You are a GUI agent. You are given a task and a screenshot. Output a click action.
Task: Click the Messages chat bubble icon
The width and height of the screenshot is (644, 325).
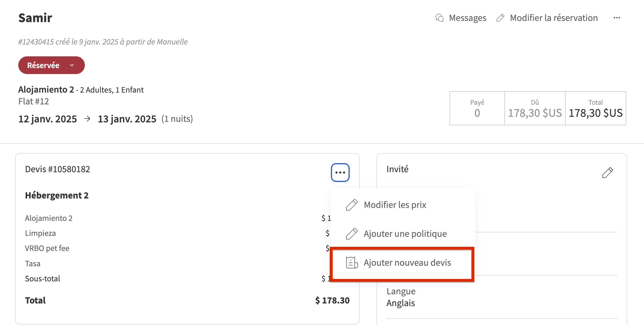point(440,18)
